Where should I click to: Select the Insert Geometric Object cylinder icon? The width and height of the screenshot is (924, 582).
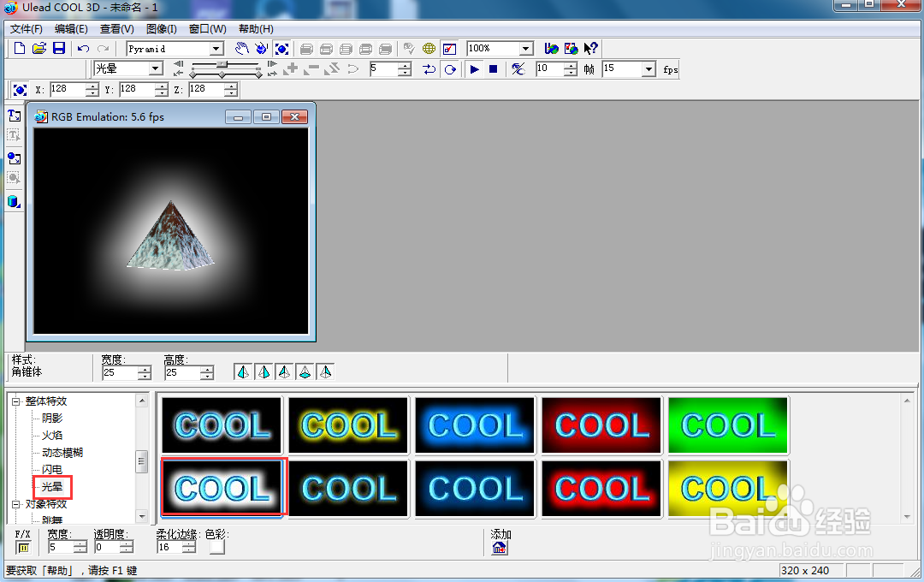tap(15, 202)
